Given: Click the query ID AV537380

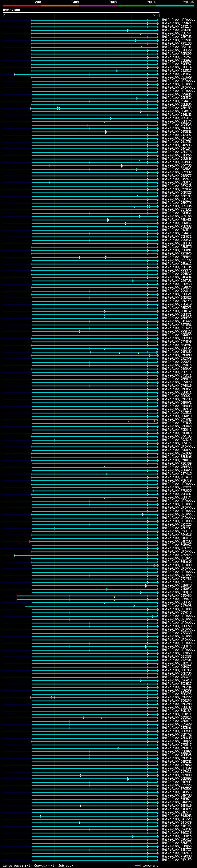Looking at the screenshot, I should coord(11,10).
